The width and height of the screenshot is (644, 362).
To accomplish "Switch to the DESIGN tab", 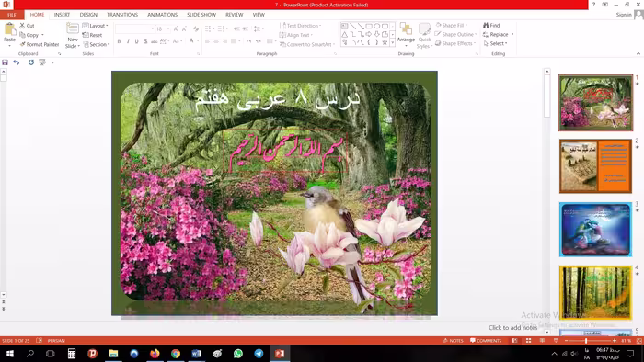I will coord(88,15).
